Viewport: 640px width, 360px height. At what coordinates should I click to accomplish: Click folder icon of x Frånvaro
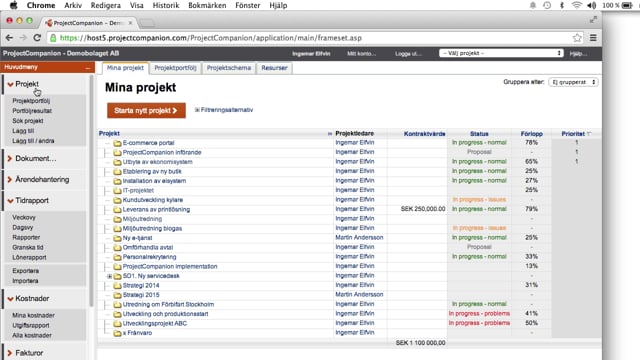(x=118, y=333)
